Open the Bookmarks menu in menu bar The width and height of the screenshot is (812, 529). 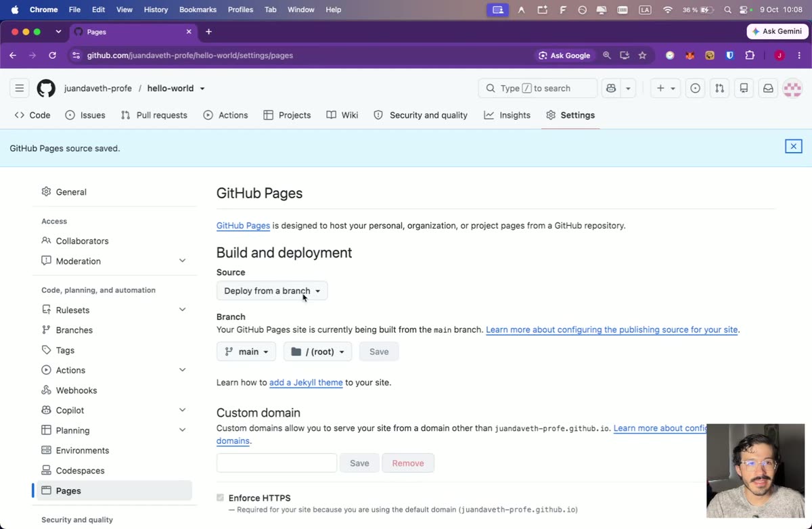pyautogui.click(x=198, y=9)
